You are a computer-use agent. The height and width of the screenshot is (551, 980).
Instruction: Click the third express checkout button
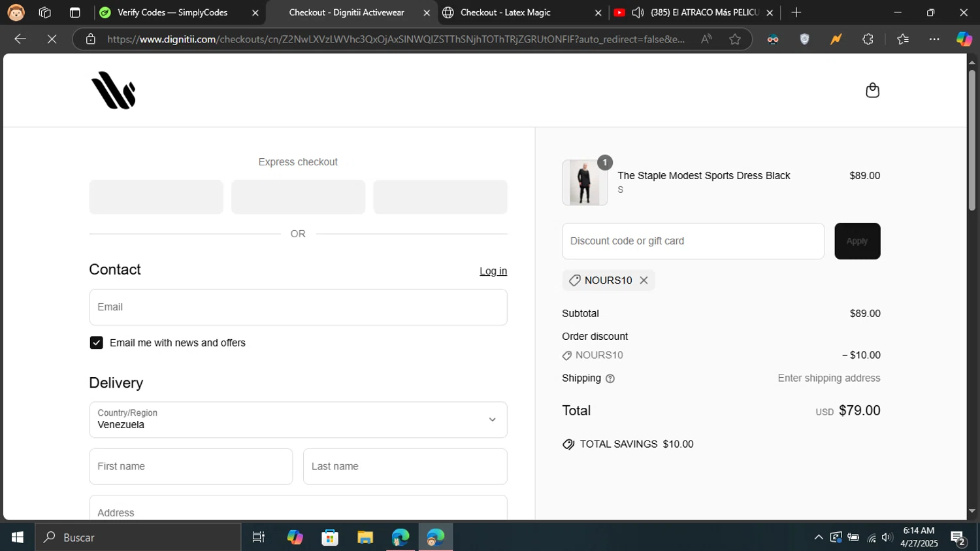click(x=440, y=197)
